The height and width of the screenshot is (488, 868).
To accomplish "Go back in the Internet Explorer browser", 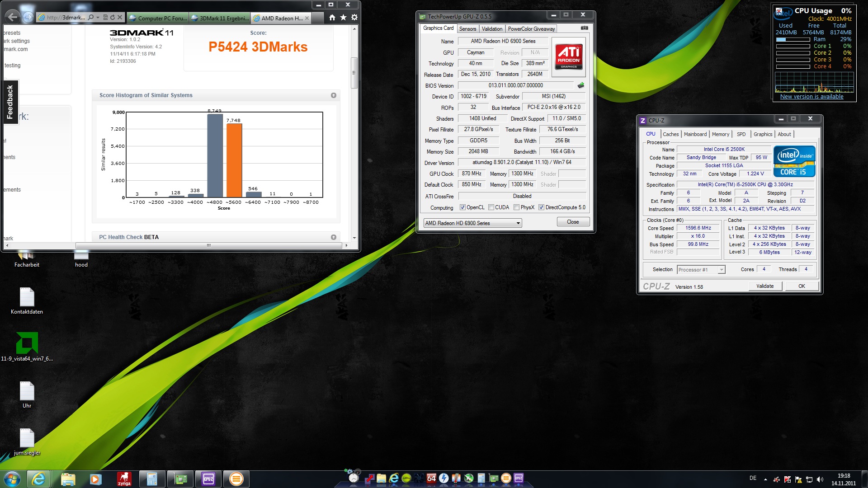I will (x=13, y=17).
